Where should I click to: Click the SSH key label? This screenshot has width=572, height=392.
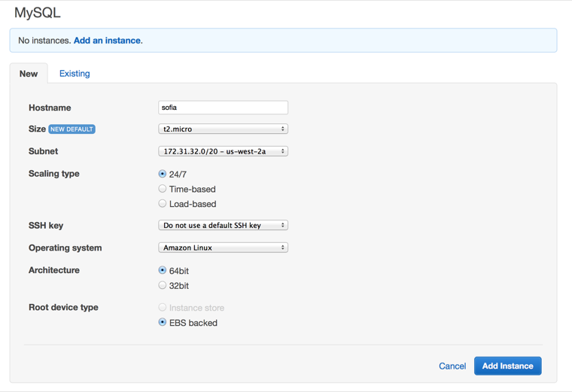click(46, 226)
